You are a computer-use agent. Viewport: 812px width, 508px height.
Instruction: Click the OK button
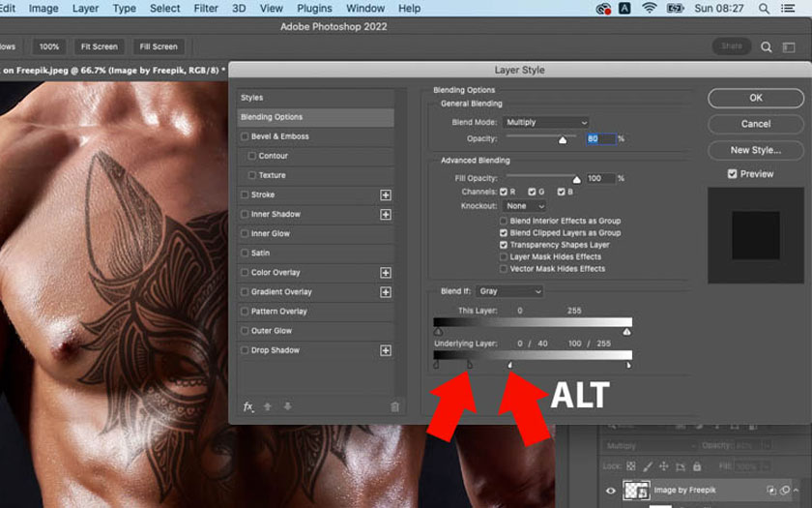click(756, 98)
